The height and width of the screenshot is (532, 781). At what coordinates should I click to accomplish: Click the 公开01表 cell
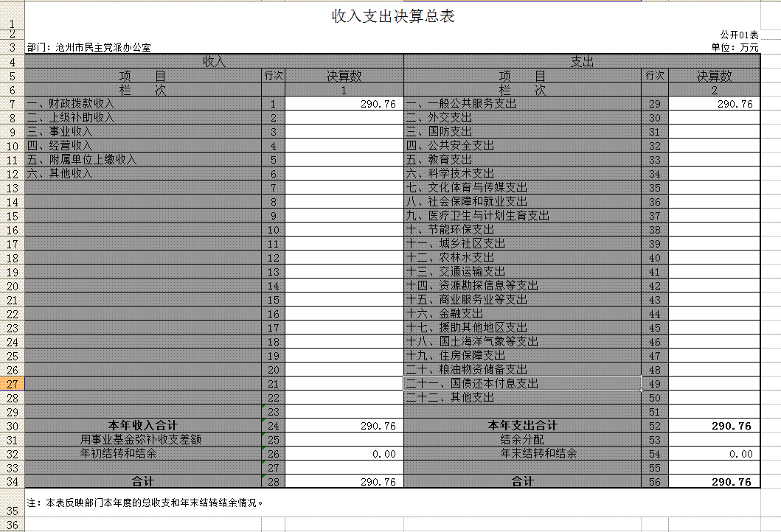tap(739, 35)
